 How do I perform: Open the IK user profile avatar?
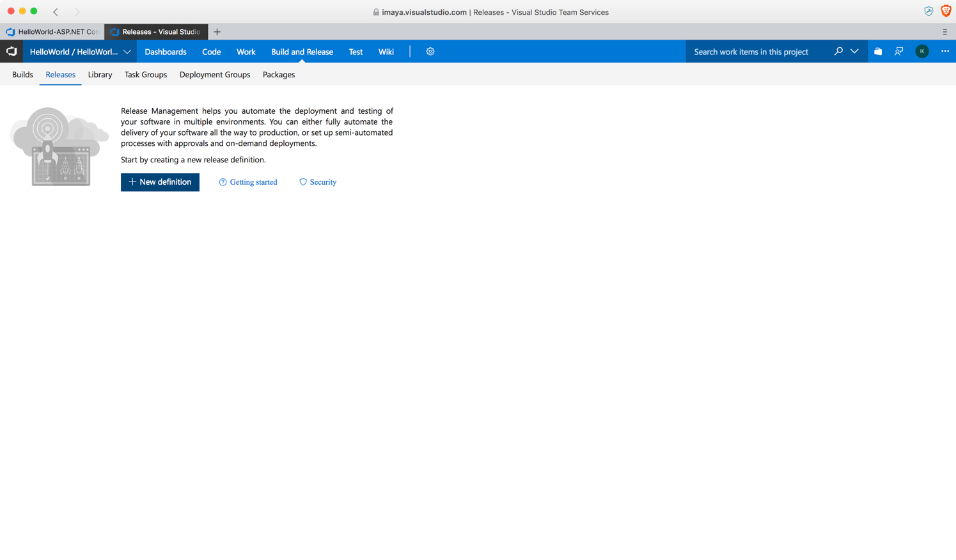tap(922, 51)
